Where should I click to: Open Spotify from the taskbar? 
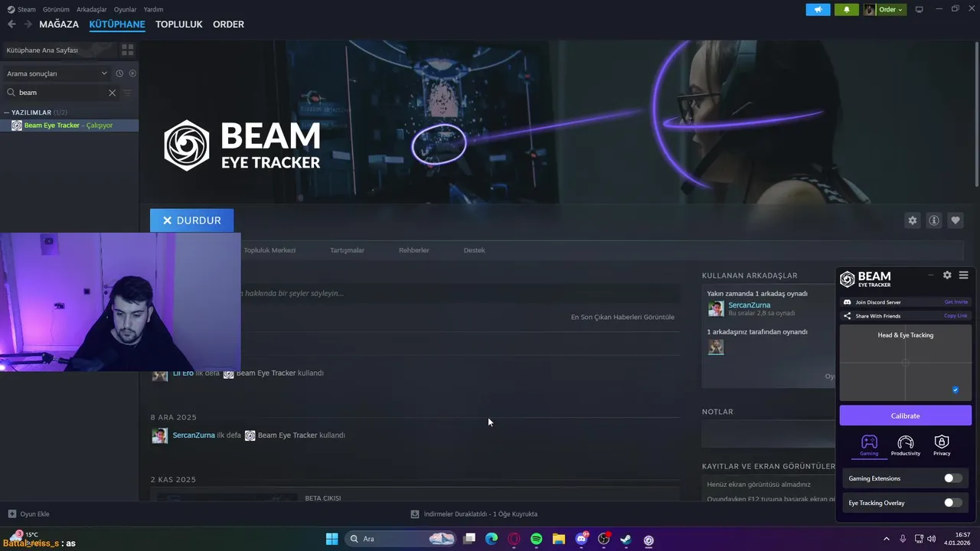pos(537,539)
